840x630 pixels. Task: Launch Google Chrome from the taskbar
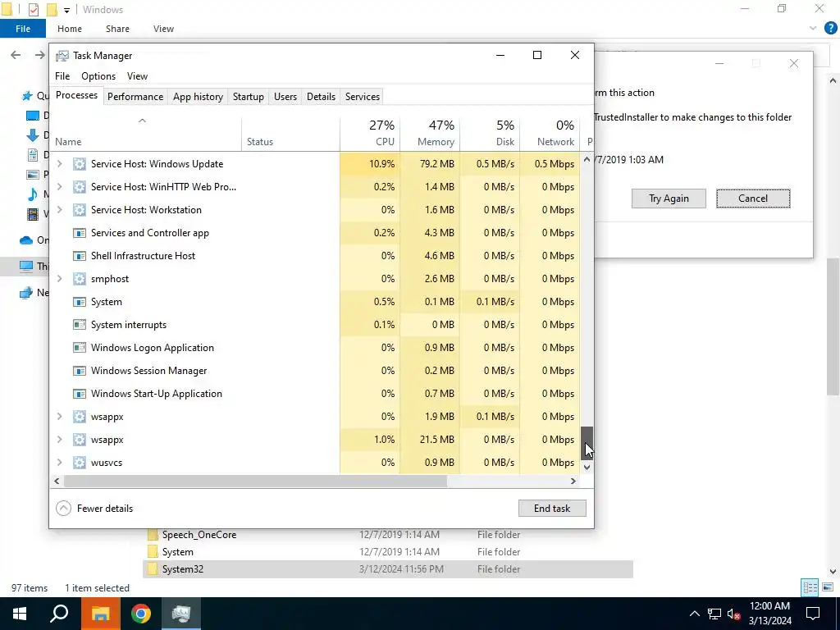coord(141,614)
